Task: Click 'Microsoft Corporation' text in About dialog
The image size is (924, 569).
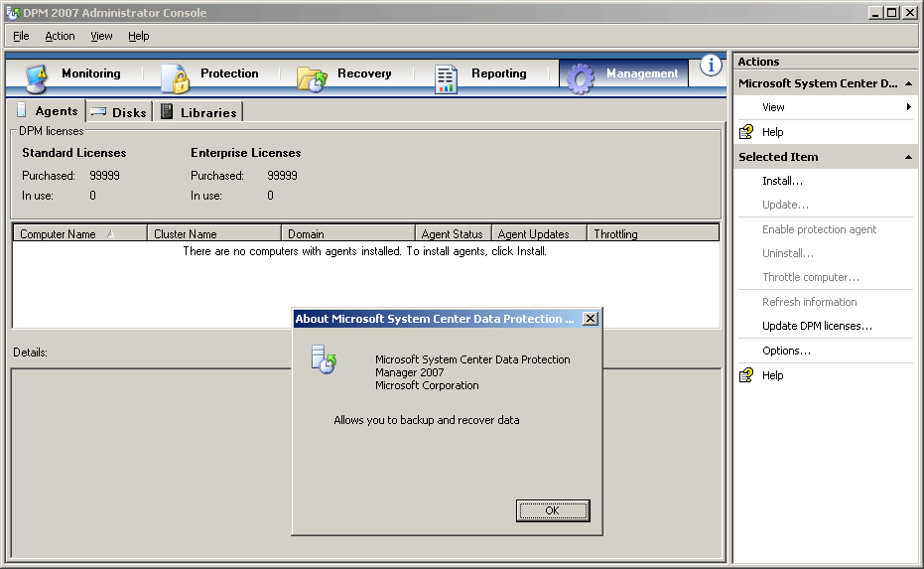Action: (427, 385)
